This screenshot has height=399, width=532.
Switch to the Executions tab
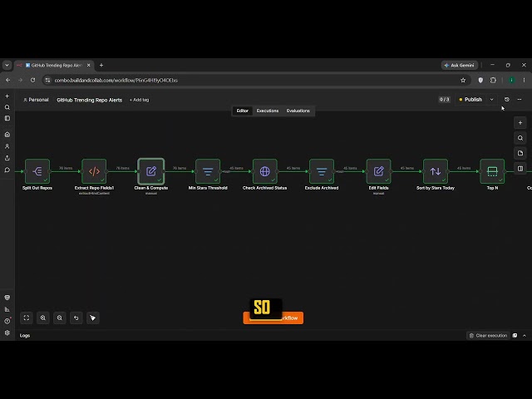(268, 111)
